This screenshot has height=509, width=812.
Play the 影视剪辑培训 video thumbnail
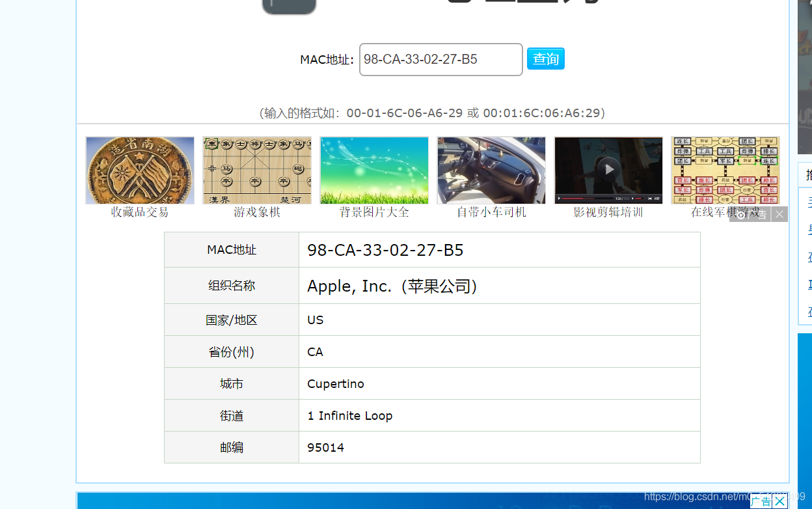[x=608, y=171]
